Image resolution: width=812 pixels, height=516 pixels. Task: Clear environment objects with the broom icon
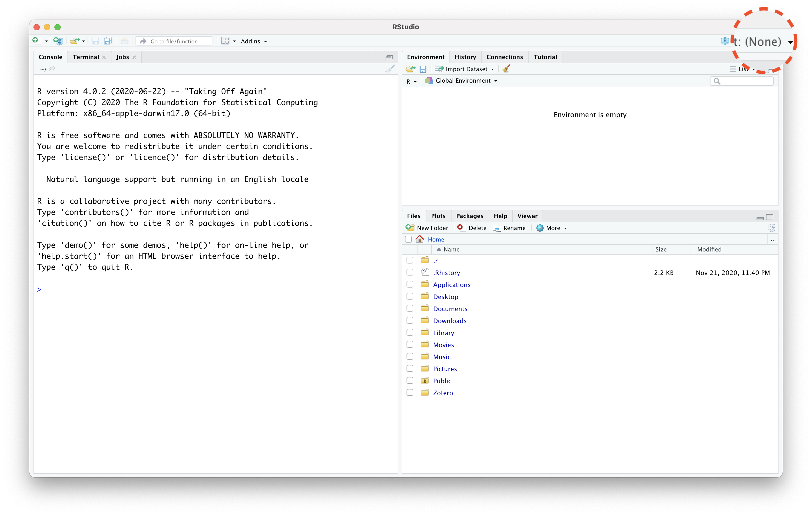(x=506, y=69)
